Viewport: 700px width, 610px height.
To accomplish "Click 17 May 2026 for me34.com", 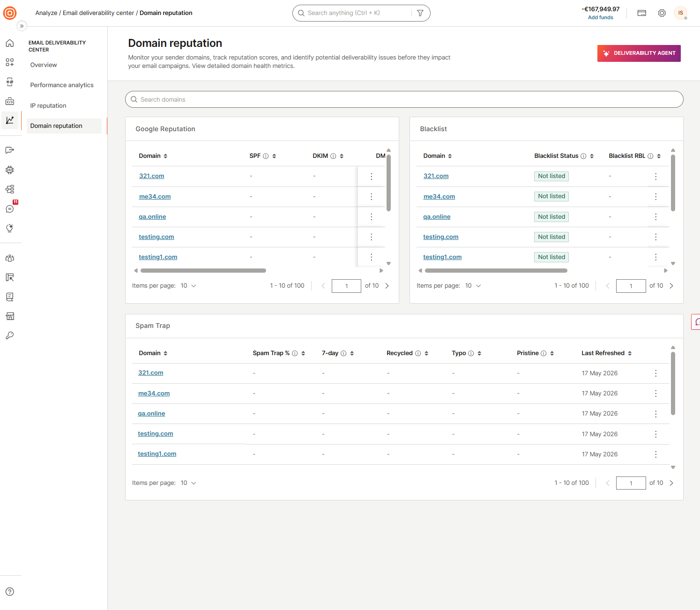I will 600,394.
